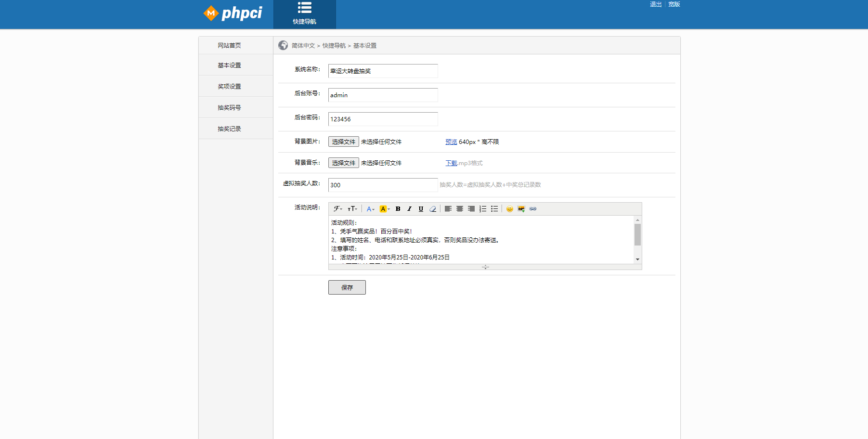The image size is (868, 439).
Task: Open the 快捷导航 quick navigation menu
Action: [x=305, y=14]
